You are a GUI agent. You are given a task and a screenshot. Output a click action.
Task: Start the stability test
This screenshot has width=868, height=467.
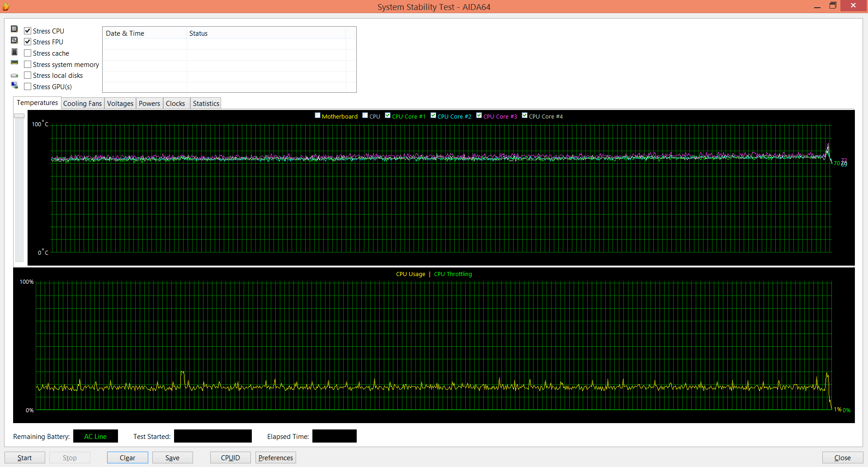25,457
